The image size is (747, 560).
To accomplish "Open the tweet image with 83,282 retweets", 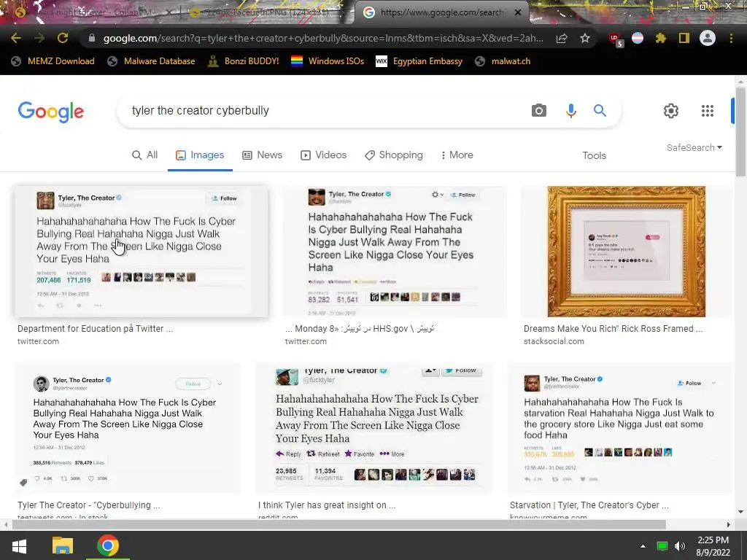I will [395, 251].
